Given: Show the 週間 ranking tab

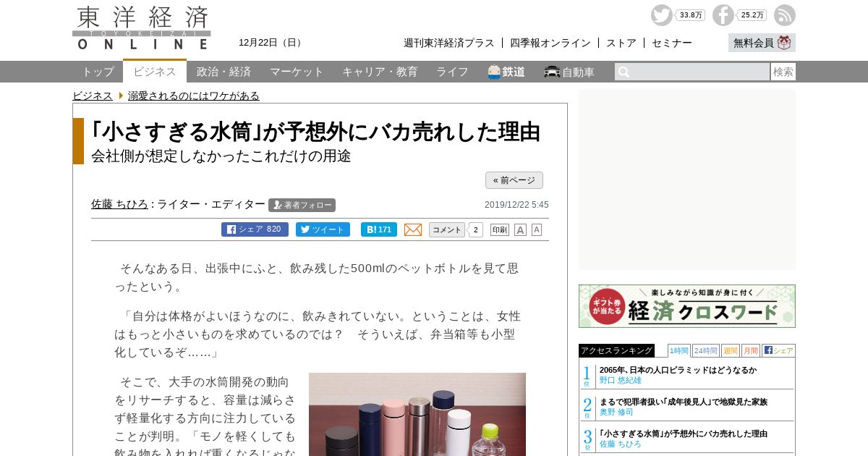Looking at the screenshot, I should click(731, 350).
